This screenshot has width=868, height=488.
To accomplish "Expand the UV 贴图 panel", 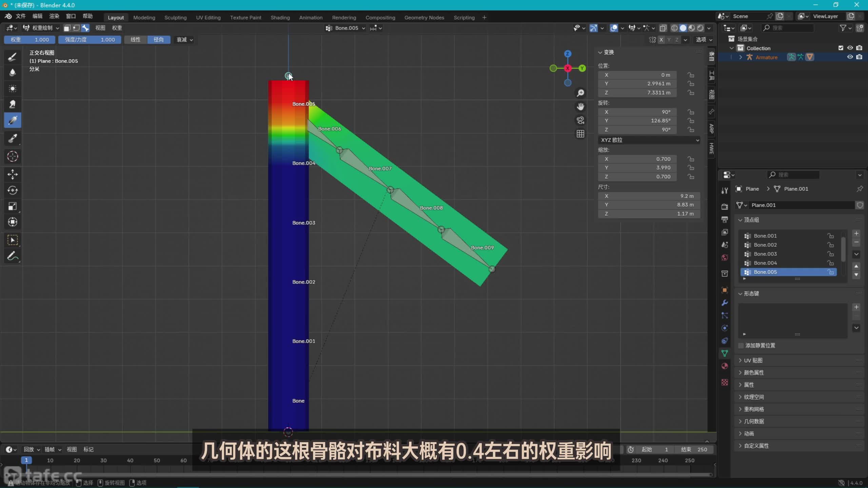I will pyautogui.click(x=753, y=360).
